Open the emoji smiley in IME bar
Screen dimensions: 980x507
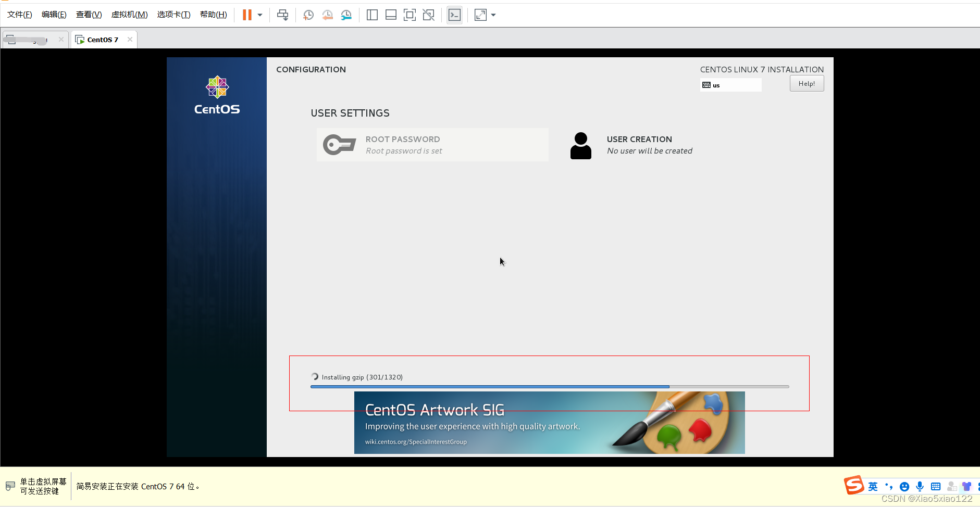click(x=904, y=487)
